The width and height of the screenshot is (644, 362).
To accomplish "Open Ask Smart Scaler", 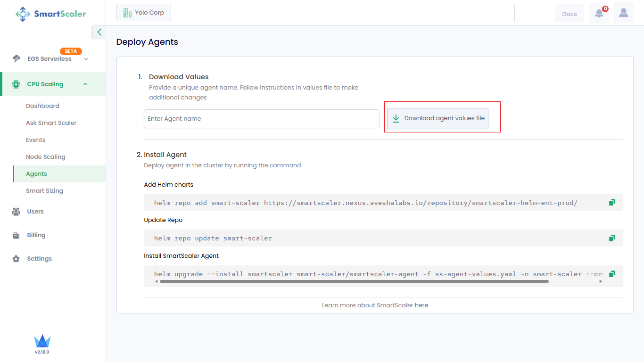I will tap(51, 123).
